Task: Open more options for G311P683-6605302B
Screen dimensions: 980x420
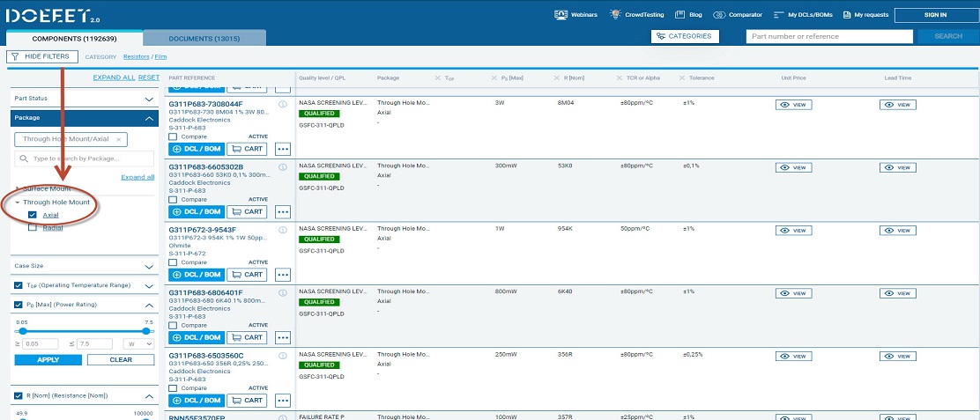Action: click(283, 212)
